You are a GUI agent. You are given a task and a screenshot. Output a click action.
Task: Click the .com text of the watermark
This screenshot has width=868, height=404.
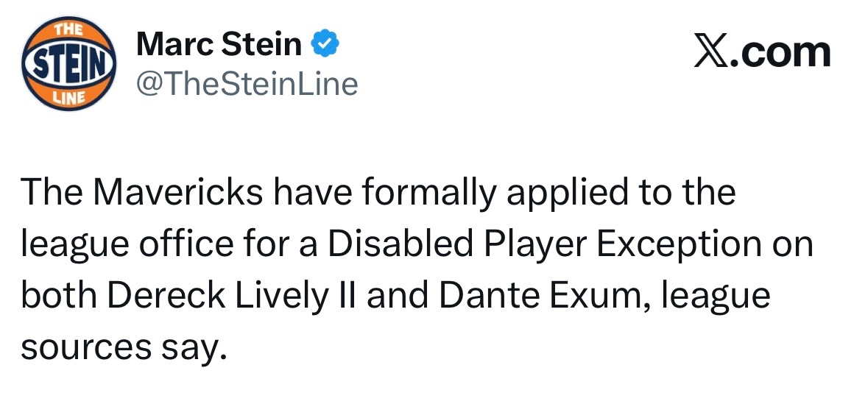pyautogui.click(x=780, y=53)
